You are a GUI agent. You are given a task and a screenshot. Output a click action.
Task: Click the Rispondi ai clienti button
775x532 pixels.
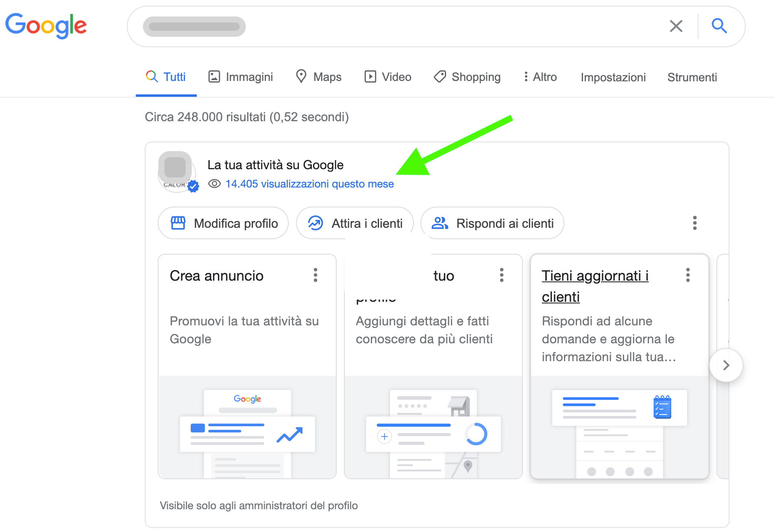pos(492,223)
